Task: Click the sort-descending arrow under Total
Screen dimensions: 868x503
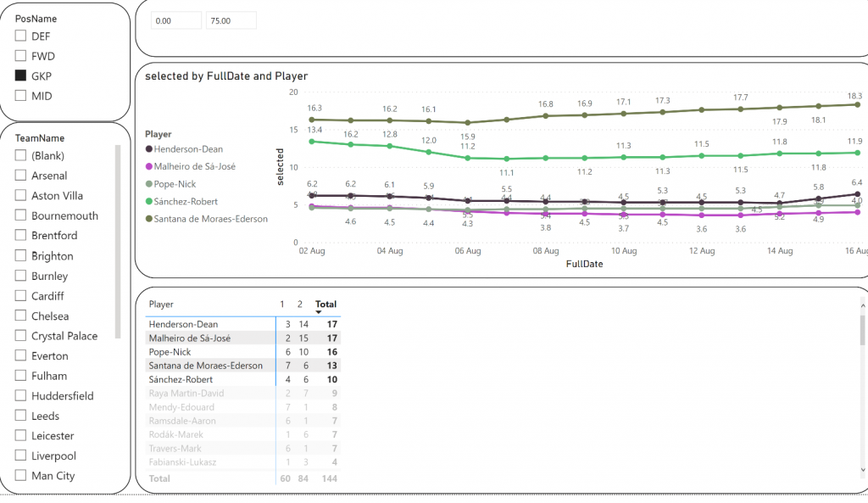Action: click(319, 312)
